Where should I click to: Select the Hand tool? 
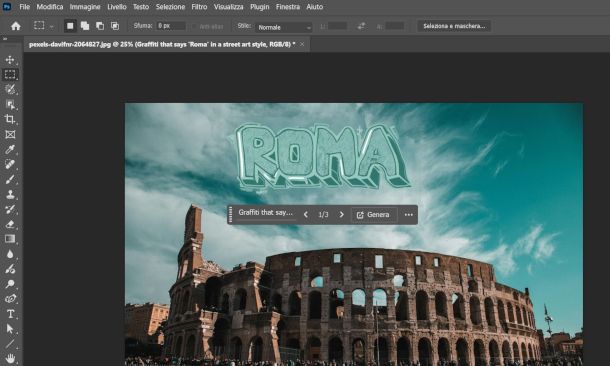click(10, 358)
